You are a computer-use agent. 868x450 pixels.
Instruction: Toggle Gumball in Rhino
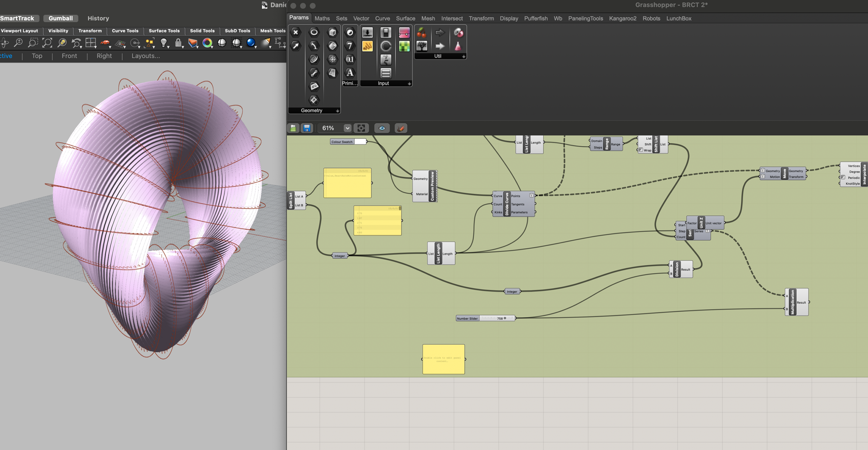(61, 18)
